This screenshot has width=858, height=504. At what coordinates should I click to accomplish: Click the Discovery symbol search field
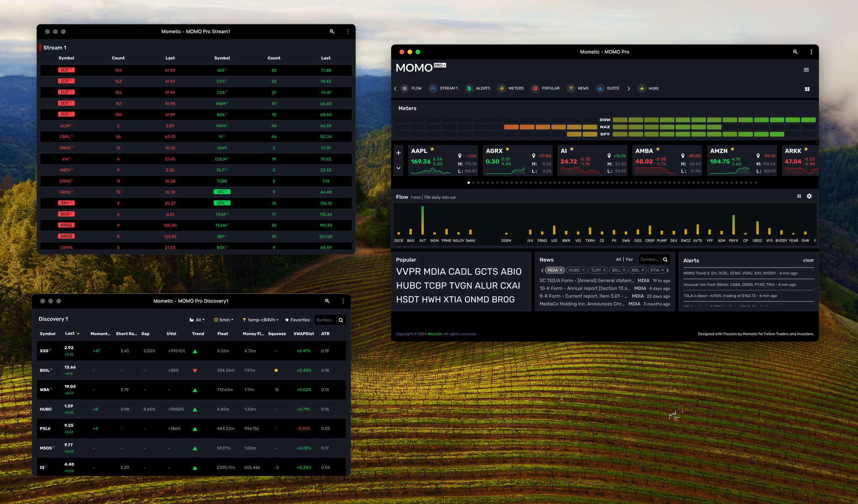pos(325,320)
